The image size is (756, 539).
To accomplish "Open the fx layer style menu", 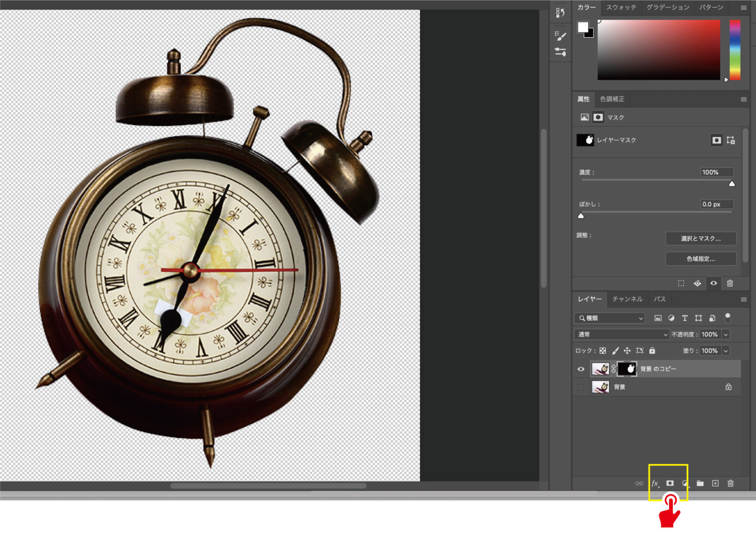I will tap(655, 483).
